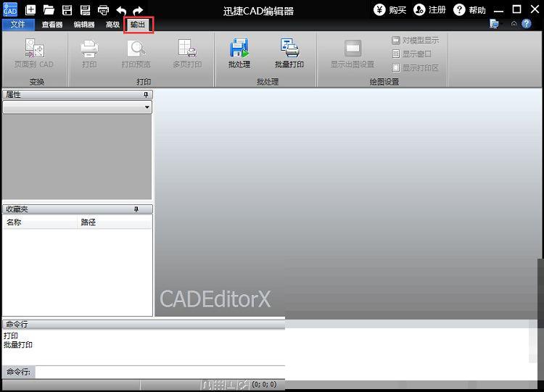
Task: Maximize the CAD editor window
Action: point(516,9)
